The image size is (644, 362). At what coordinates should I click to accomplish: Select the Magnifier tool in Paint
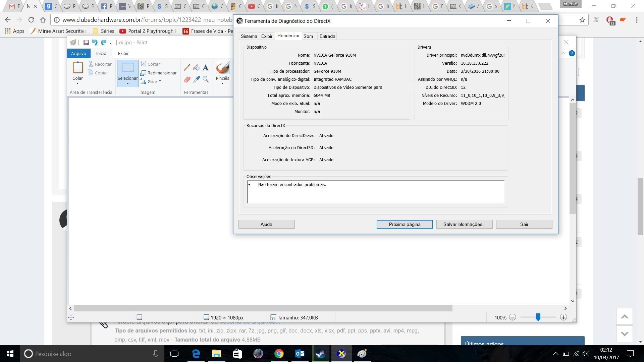pos(206,79)
